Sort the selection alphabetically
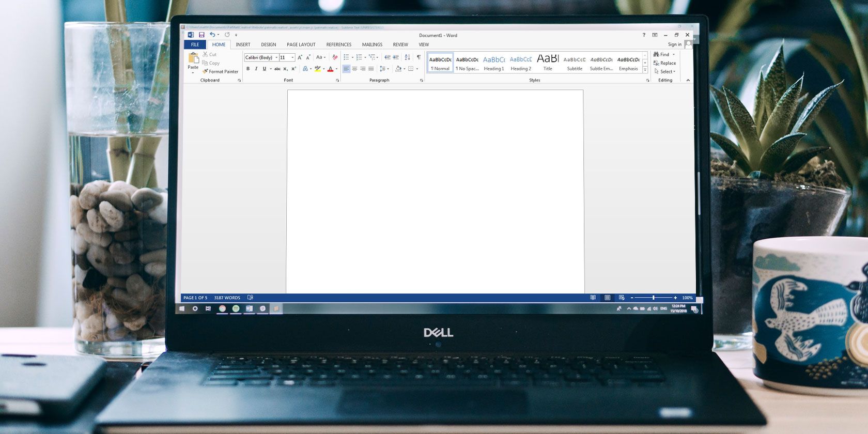The height and width of the screenshot is (434, 868). coord(407,57)
